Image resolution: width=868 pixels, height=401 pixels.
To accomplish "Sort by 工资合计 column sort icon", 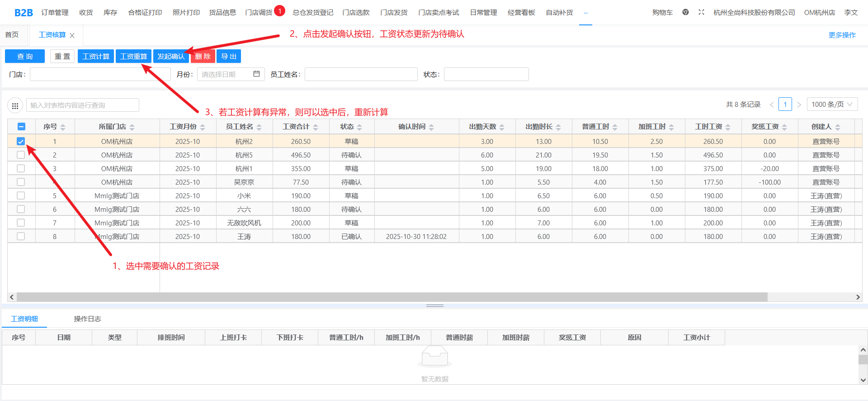I will tap(316, 127).
